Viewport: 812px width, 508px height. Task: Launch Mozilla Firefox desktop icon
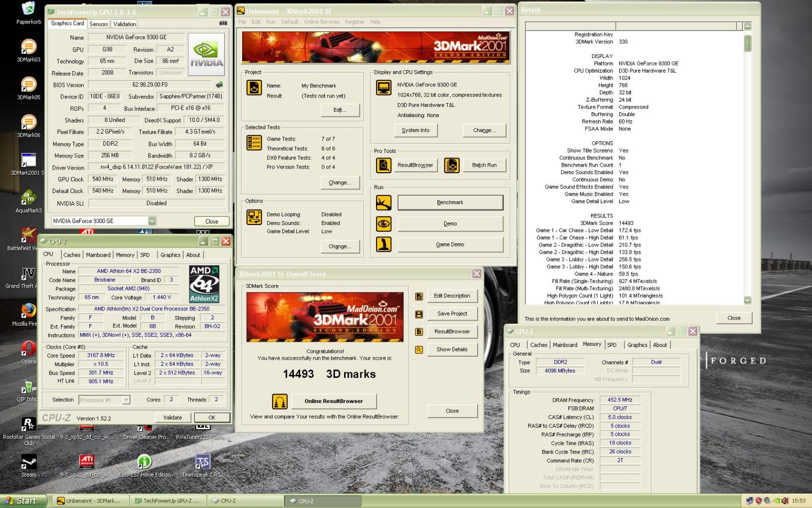pyautogui.click(x=28, y=310)
